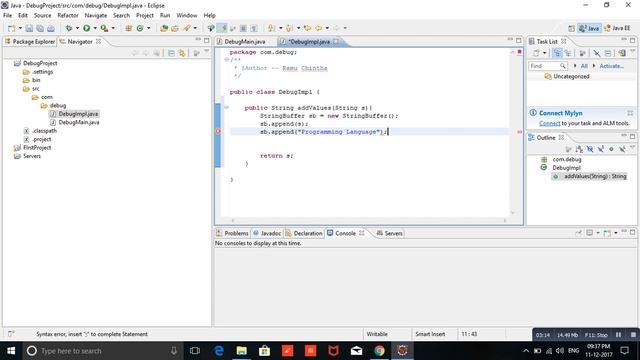Toggle Link with Editor in Navigator
This screenshot has height=360, width=640.
coord(182,53)
